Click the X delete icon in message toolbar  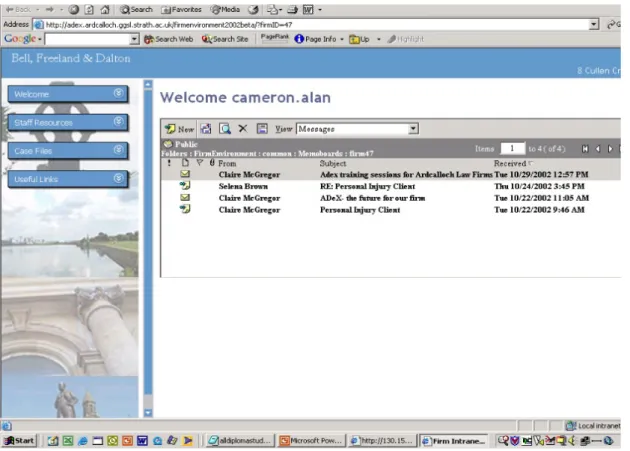[x=243, y=129]
